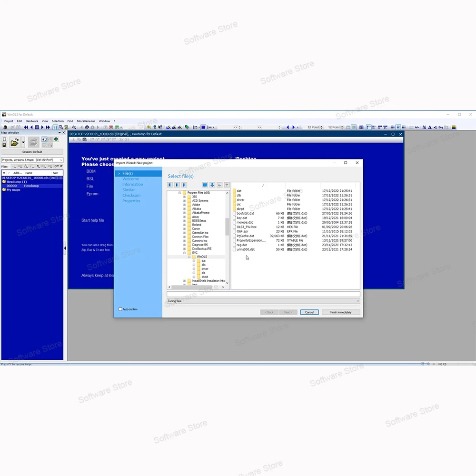
Task: Open the Find menu
Action: pyautogui.click(x=70, y=121)
